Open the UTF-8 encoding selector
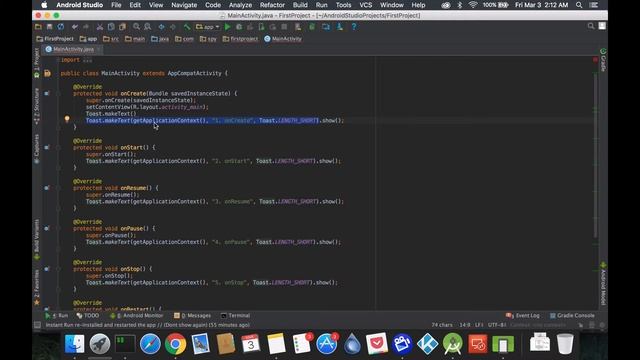 click(497, 325)
